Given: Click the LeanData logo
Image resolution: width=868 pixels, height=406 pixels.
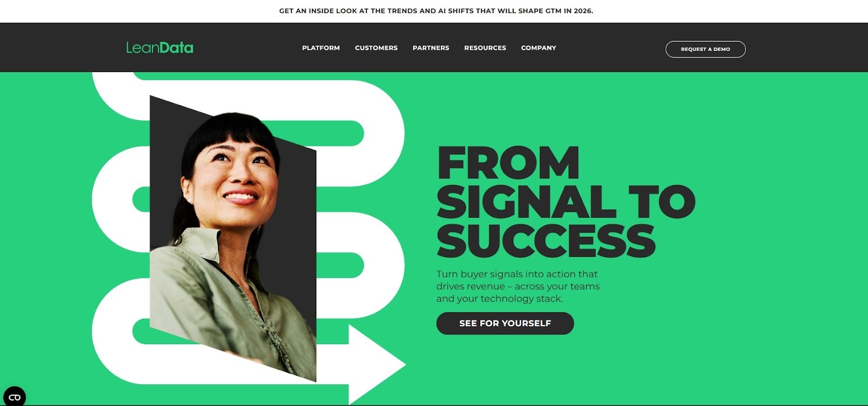Looking at the screenshot, I should click(159, 48).
